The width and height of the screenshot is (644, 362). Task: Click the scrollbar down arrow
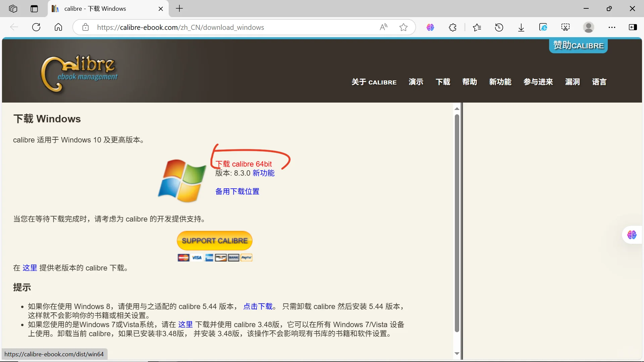click(457, 354)
